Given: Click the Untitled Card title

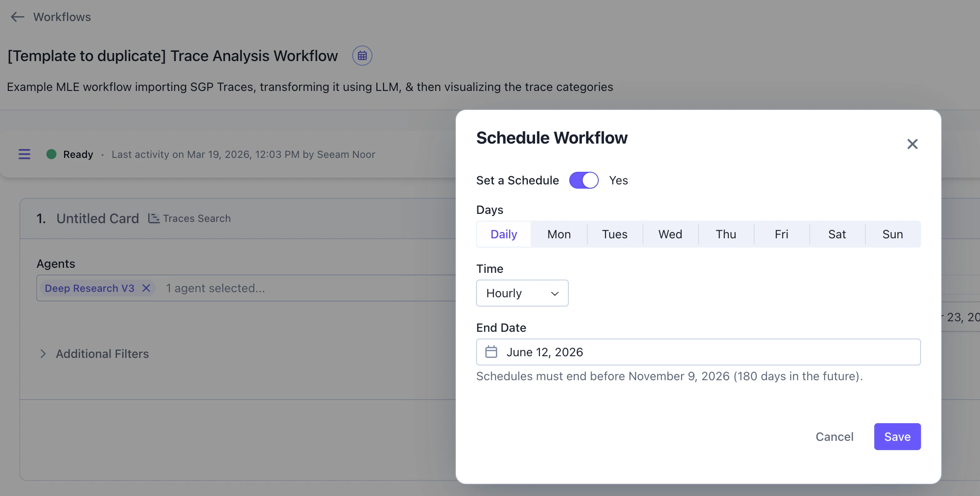Looking at the screenshot, I should click(98, 219).
